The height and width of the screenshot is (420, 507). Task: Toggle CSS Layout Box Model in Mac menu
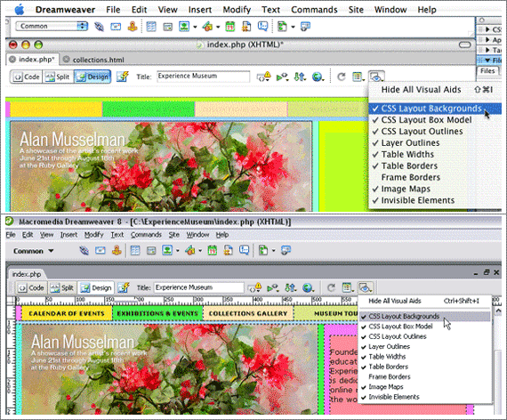(435, 120)
